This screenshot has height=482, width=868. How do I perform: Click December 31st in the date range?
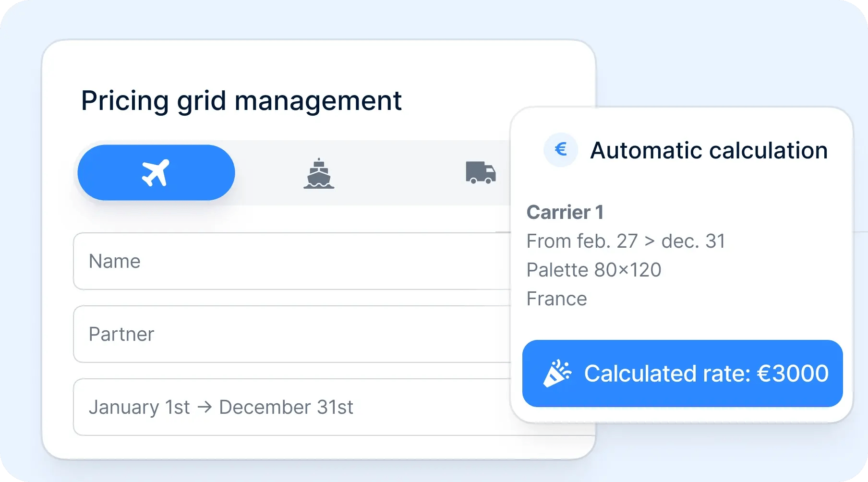tap(286, 407)
